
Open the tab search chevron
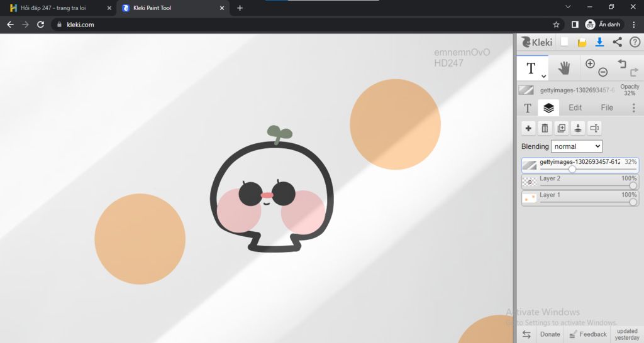coord(568,7)
